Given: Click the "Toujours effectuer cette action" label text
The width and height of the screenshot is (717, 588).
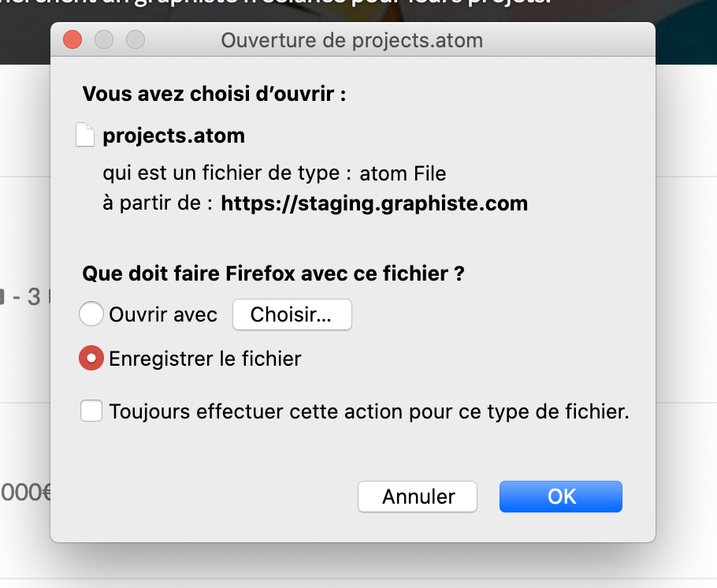Looking at the screenshot, I should pos(369,411).
